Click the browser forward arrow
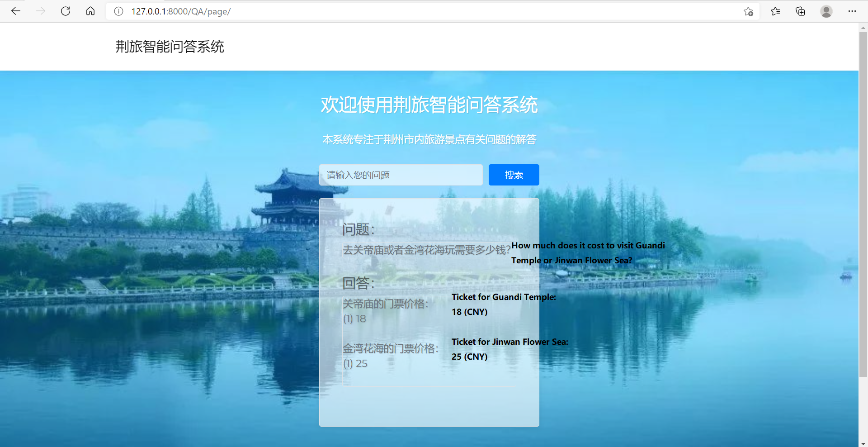This screenshot has height=447, width=868. [x=41, y=11]
